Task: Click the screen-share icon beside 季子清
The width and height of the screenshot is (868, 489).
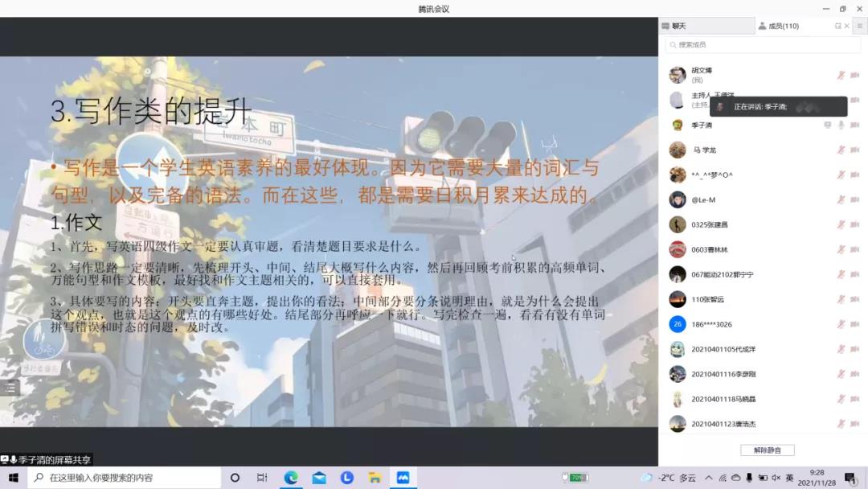Action: pos(827,125)
